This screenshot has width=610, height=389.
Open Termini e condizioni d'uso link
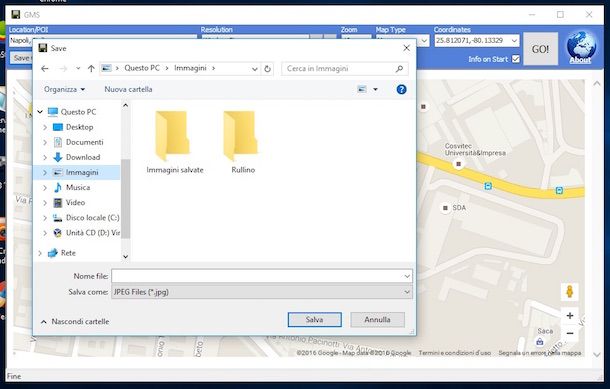[454, 353]
